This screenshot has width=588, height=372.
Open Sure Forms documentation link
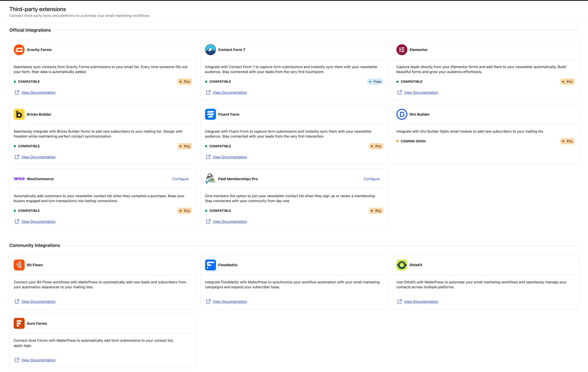[x=38, y=360]
